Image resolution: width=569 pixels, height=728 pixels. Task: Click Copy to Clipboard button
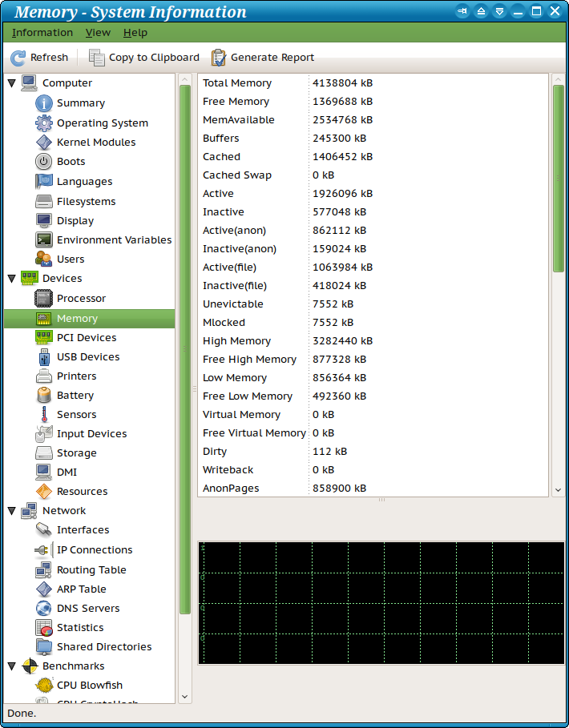(144, 58)
